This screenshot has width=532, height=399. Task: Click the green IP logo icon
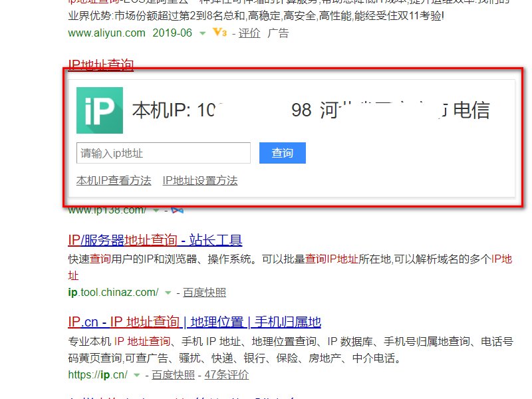tap(98, 109)
